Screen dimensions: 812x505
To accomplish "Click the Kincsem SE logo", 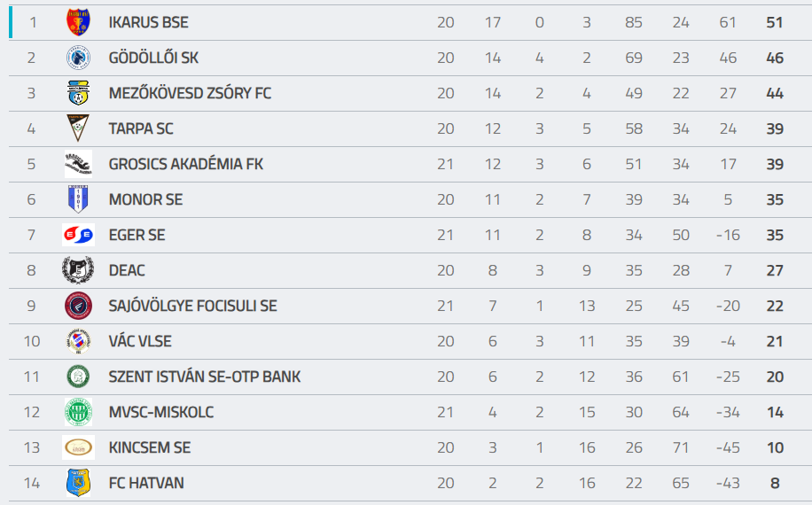I will click(x=78, y=447).
